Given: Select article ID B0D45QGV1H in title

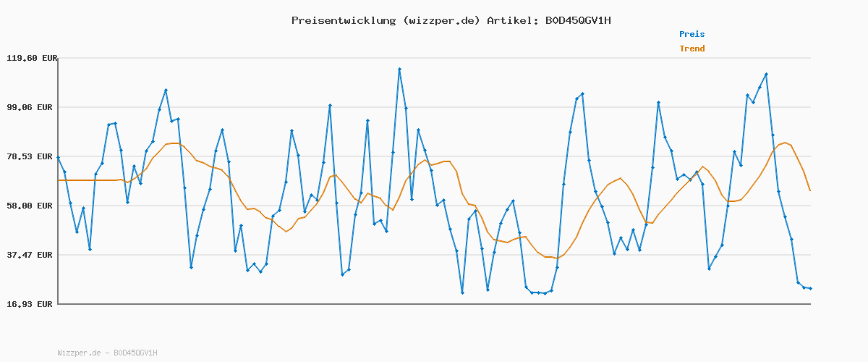Looking at the screenshot, I should 577,20.
